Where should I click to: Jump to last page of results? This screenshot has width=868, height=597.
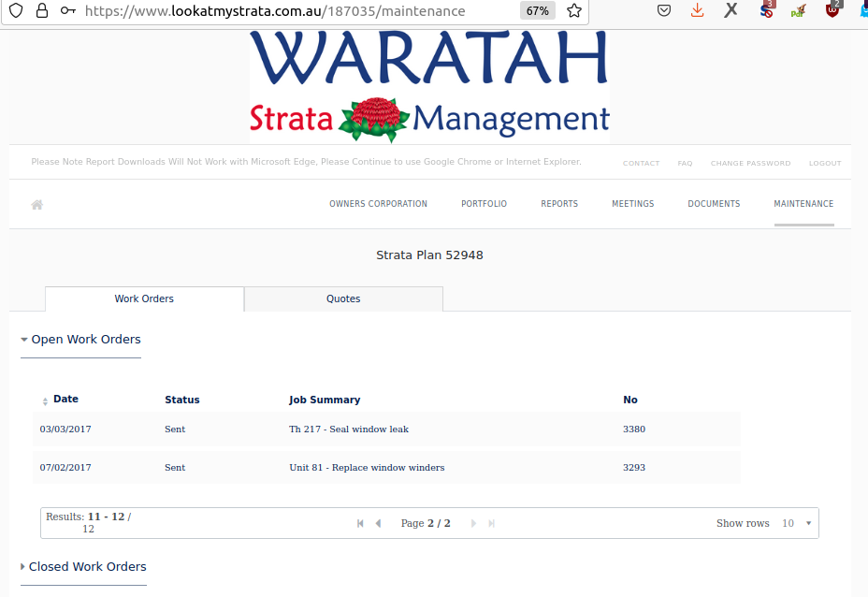pos(491,523)
